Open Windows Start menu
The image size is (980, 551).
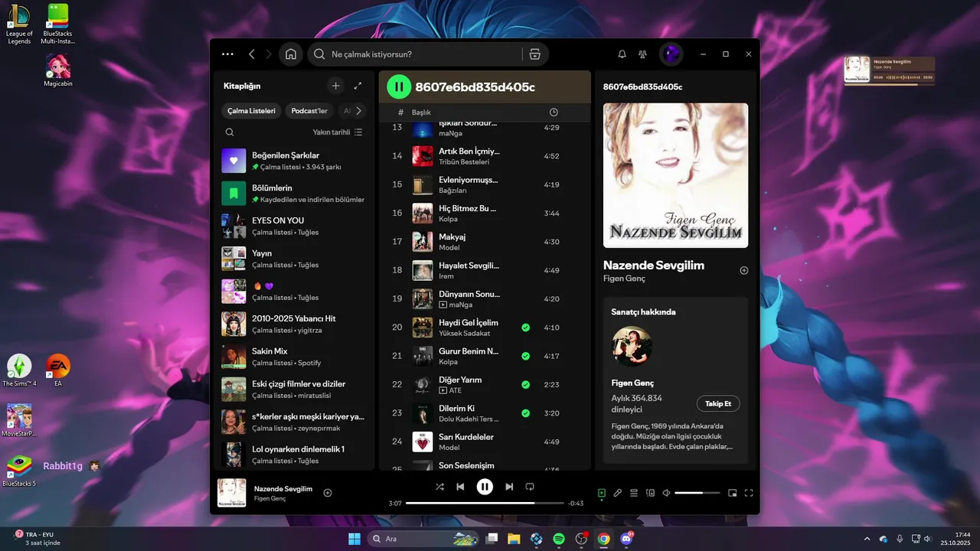click(354, 539)
